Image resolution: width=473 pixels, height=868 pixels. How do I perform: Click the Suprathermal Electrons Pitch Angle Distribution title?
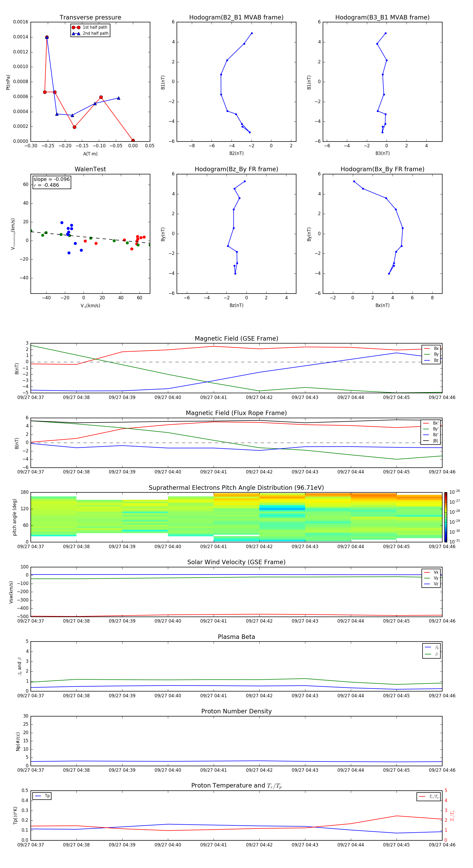(x=236, y=488)
